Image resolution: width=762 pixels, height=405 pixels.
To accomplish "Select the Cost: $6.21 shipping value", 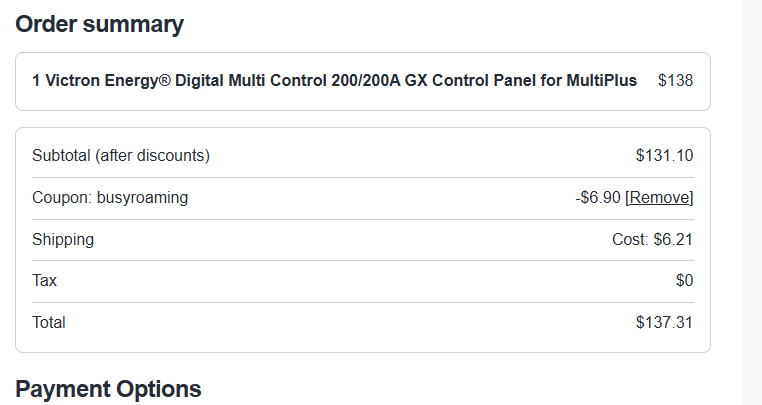I will tap(652, 239).
